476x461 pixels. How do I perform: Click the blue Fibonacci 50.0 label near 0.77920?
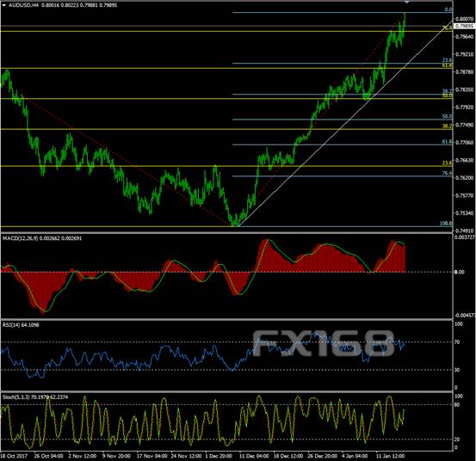(x=447, y=116)
